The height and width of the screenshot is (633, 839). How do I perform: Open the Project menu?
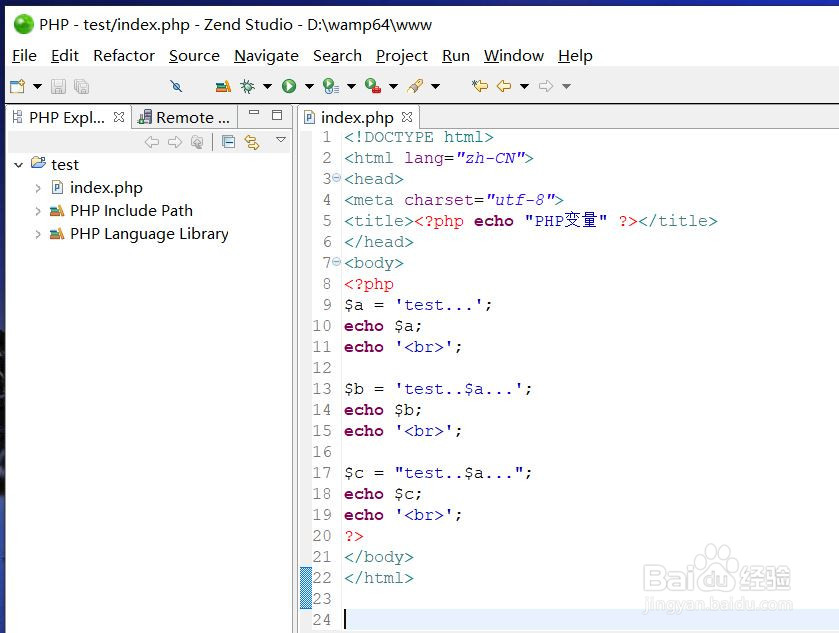[x=402, y=56]
